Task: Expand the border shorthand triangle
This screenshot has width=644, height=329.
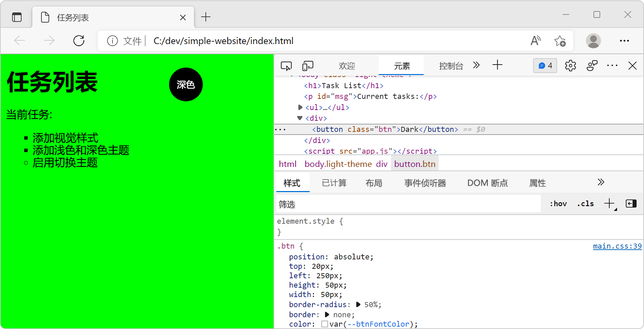Action: tap(327, 315)
